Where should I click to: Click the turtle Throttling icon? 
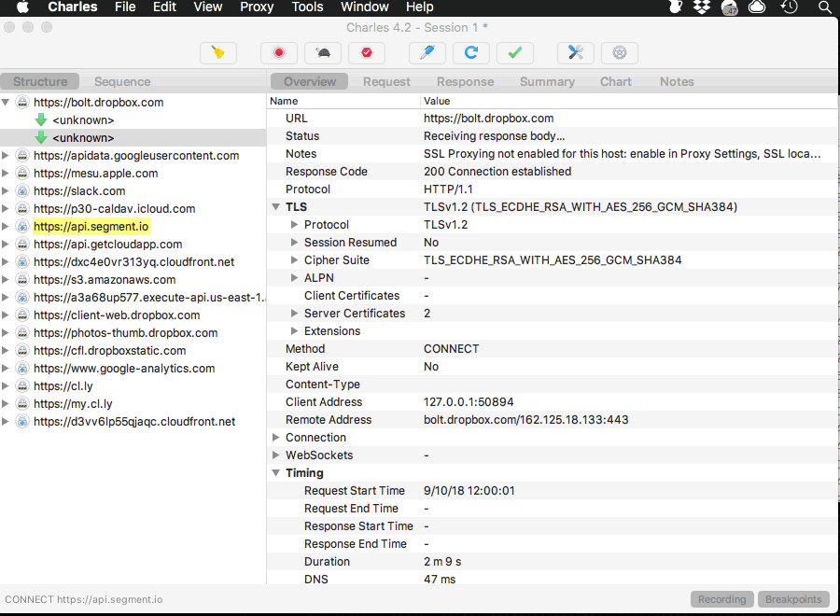[322, 53]
